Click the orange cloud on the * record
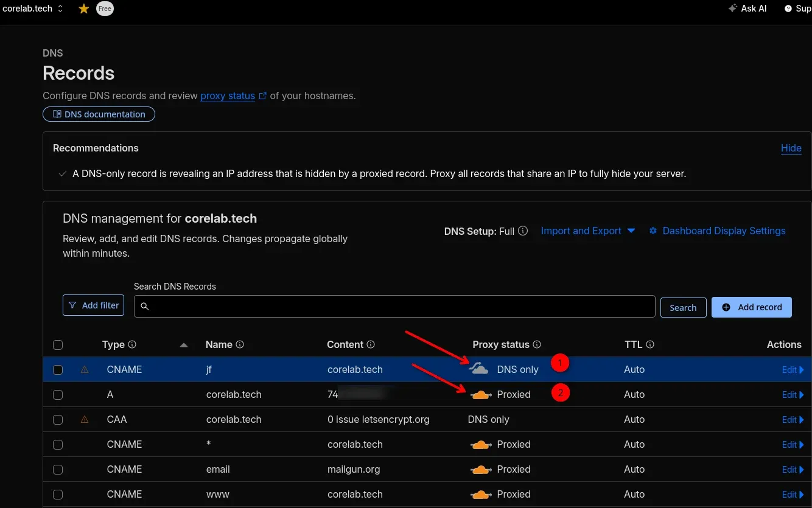The width and height of the screenshot is (812, 508). (x=481, y=445)
